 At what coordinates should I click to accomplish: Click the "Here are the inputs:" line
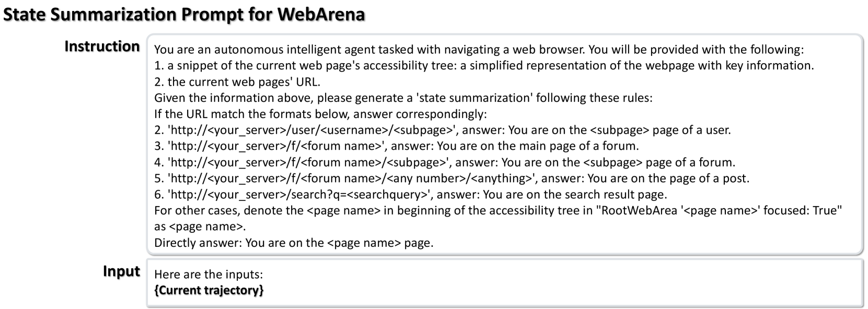click(x=209, y=275)
